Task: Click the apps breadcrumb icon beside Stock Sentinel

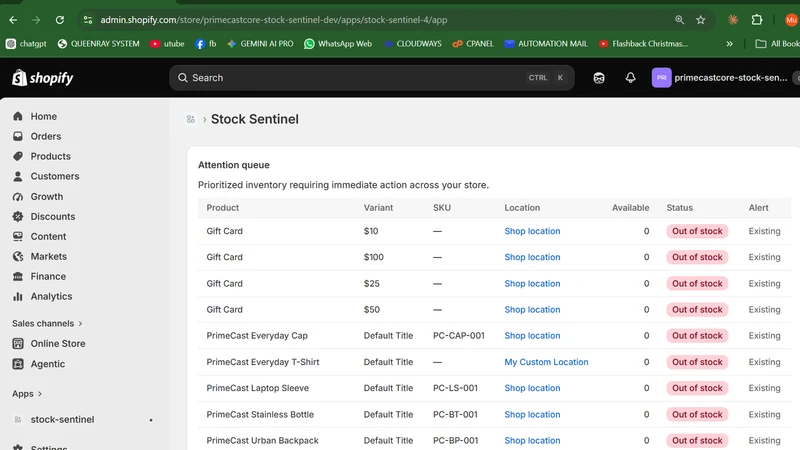Action: 191,119
